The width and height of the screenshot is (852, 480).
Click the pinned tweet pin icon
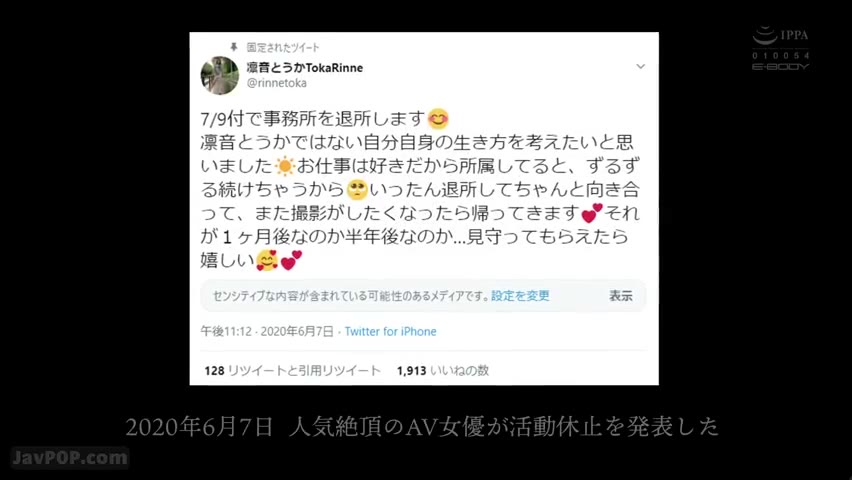tap(234, 47)
